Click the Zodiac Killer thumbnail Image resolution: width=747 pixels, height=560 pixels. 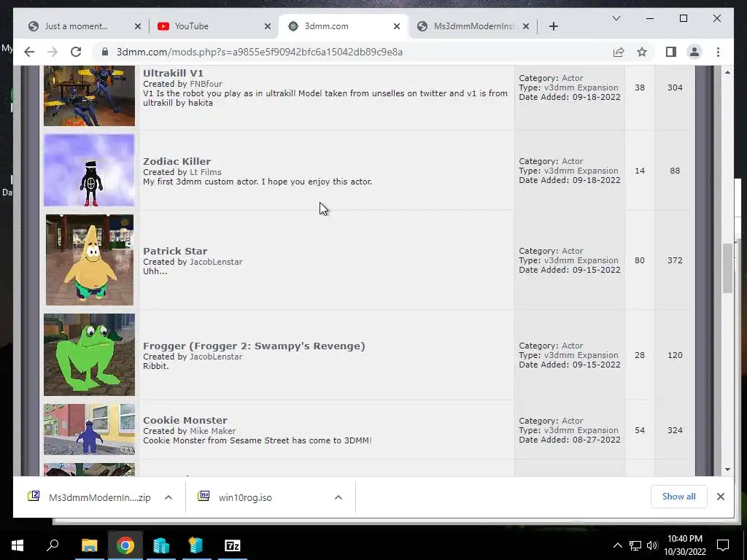89,170
